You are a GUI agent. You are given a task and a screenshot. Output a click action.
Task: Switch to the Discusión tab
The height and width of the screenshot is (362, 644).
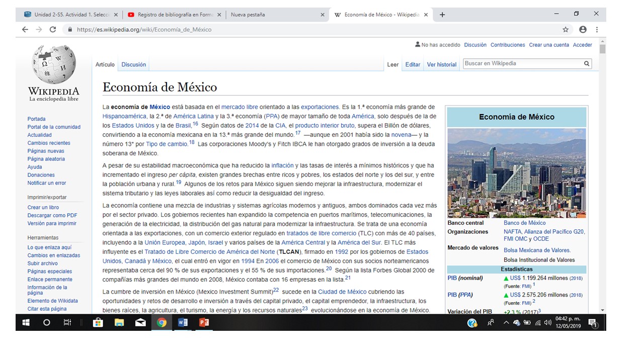click(133, 64)
